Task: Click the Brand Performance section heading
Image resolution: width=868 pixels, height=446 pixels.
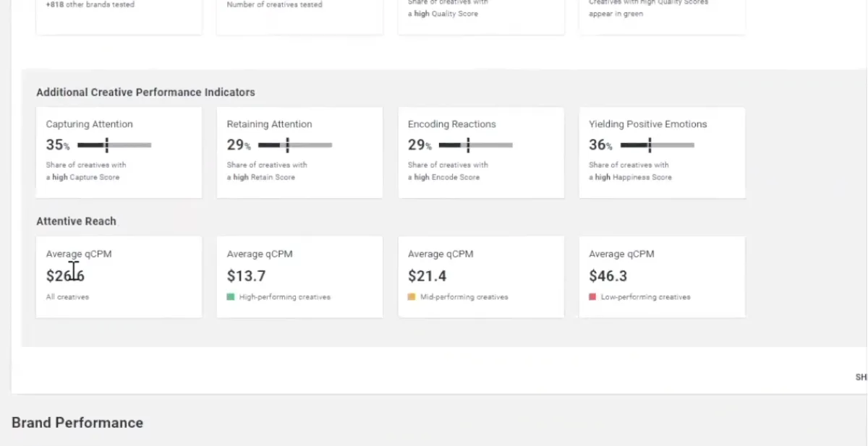Action: (77, 423)
